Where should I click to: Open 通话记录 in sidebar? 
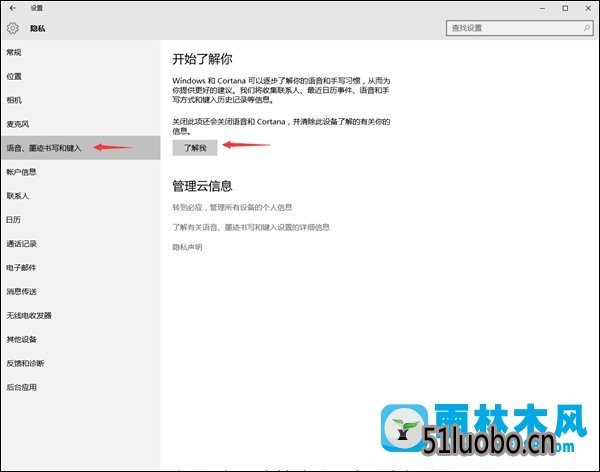[x=80, y=243]
